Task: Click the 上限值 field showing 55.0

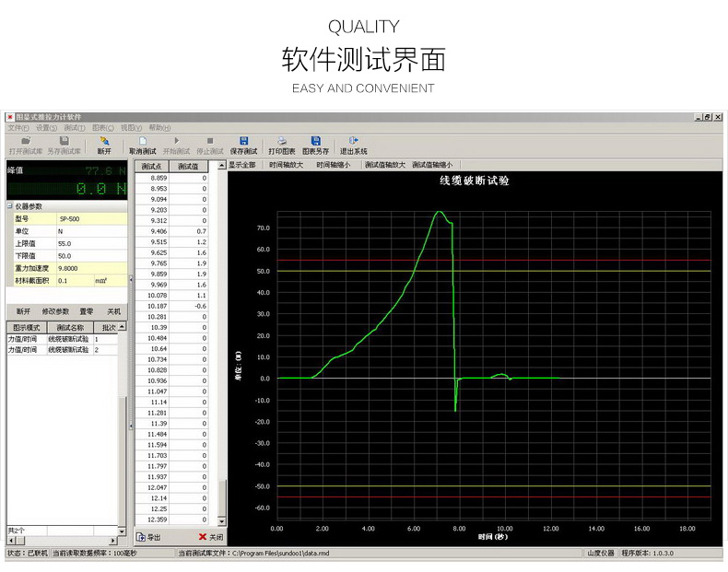Action: tap(88, 243)
